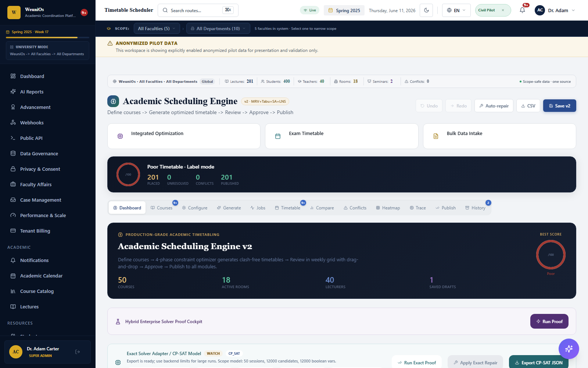
Task: Switch to the Courses tab
Action: point(161,208)
